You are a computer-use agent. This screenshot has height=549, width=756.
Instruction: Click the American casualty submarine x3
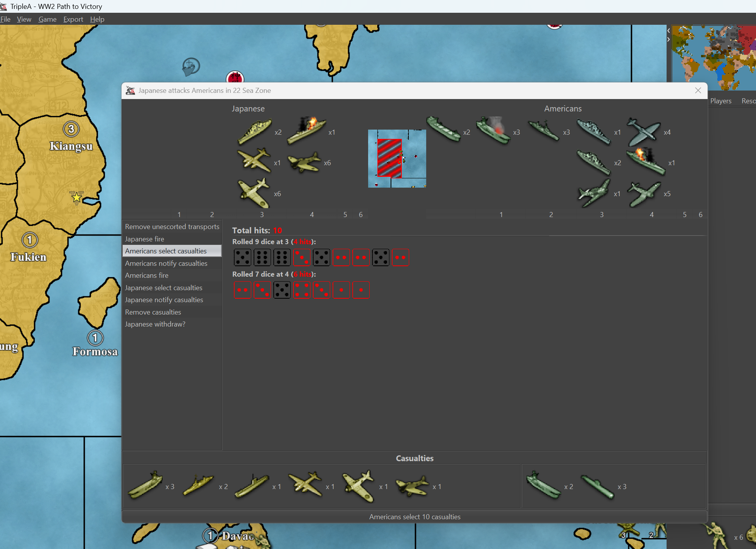click(x=598, y=487)
